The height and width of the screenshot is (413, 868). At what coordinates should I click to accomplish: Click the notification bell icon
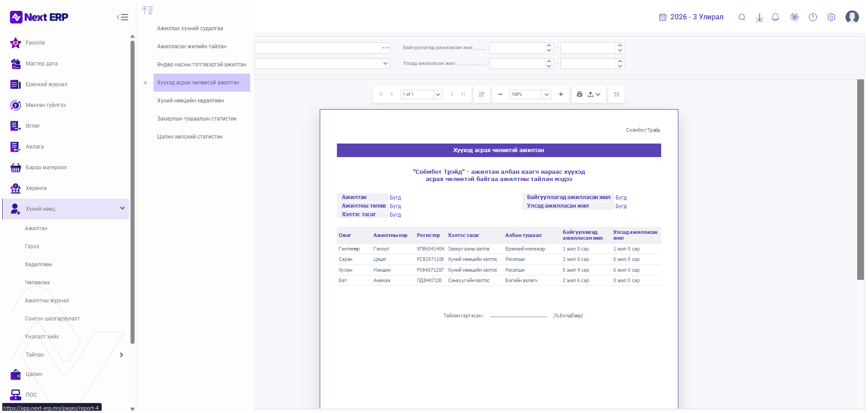(x=775, y=17)
